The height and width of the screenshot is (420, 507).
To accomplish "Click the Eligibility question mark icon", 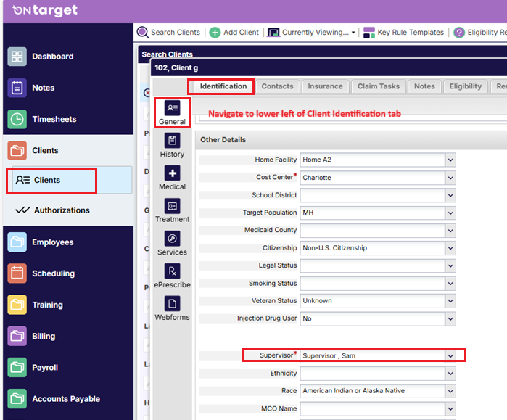I will coord(459,33).
